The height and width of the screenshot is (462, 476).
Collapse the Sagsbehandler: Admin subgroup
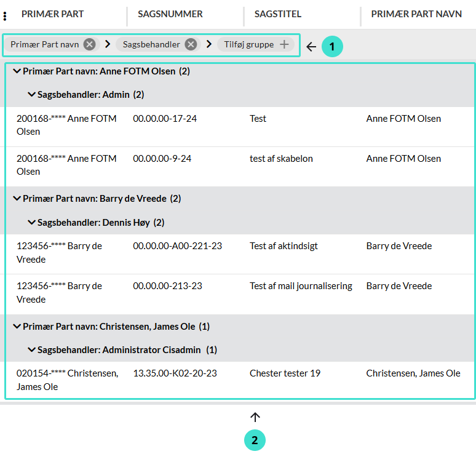(x=31, y=95)
